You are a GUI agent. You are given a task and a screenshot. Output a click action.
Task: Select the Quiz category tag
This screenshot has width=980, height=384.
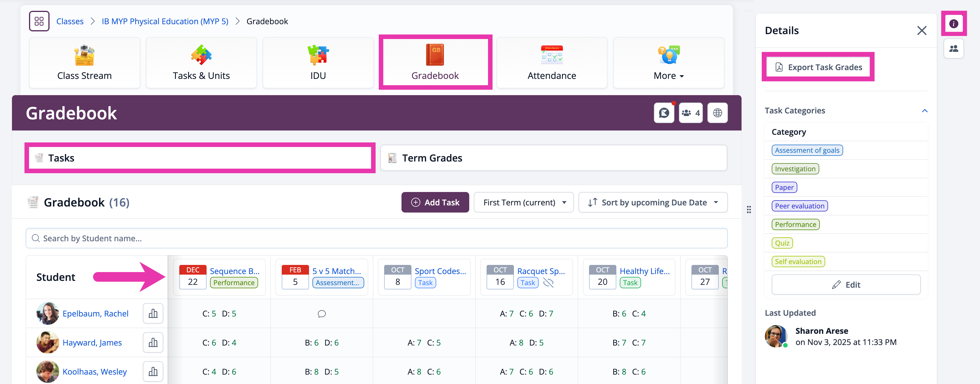tap(782, 243)
